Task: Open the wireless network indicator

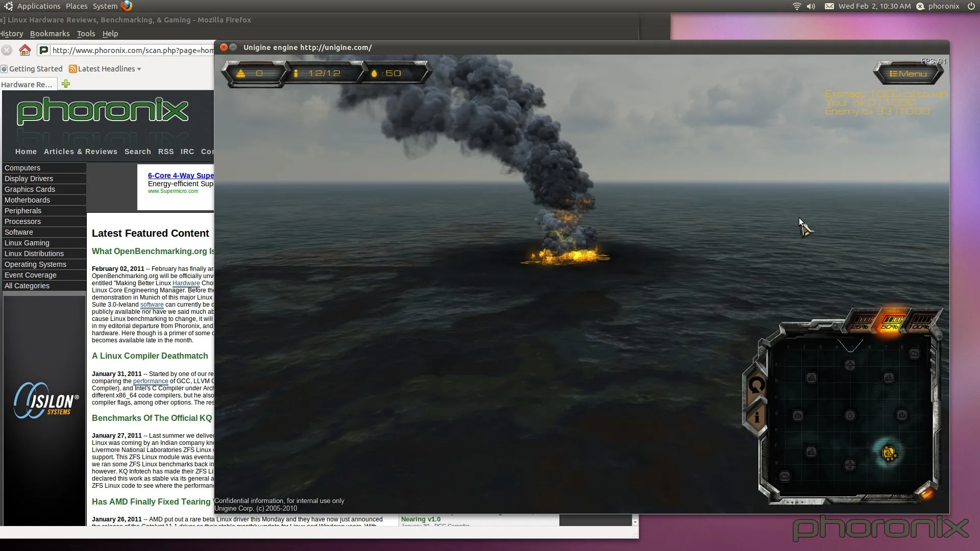Action: (x=796, y=6)
